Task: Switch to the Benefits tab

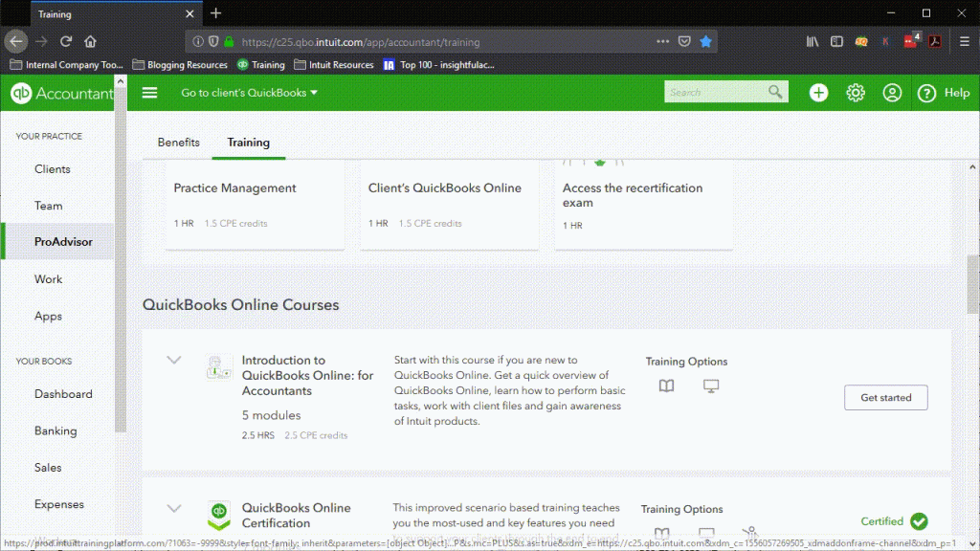Action: (x=179, y=143)
